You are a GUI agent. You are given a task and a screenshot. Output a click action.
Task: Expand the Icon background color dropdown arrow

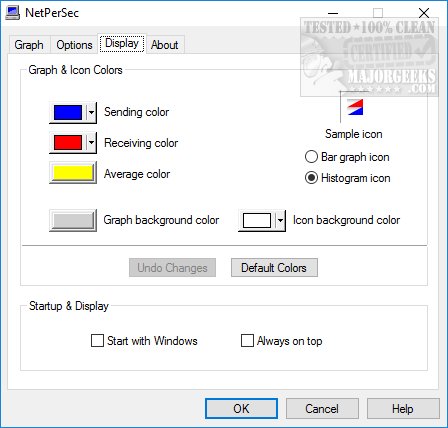click(x=280, y=220)
